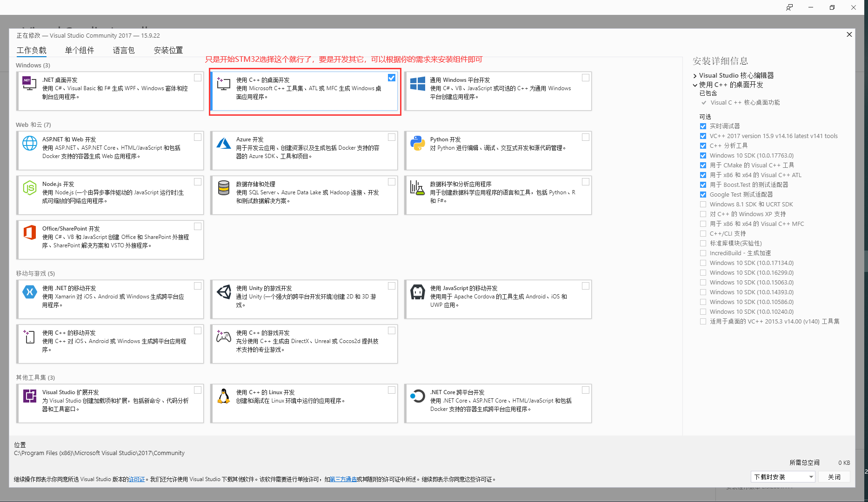
Task: Enable 用于 x86 和 x64 的 Visual C++ MFC
Action: 703,224
